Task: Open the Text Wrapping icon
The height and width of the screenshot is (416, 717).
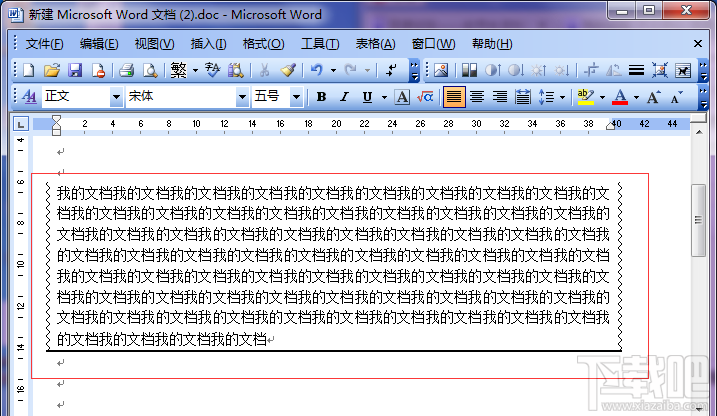Action: tap(683, 70)
